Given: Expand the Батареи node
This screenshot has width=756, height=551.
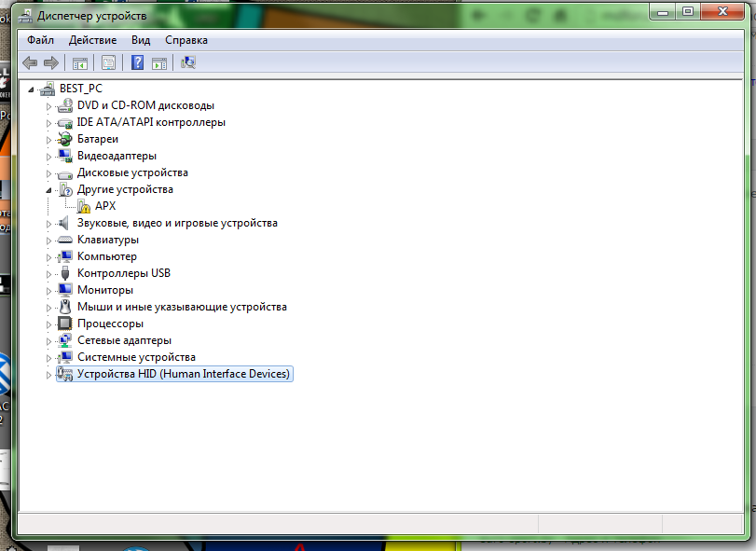Looking at the screenshot, I should coord(48,140).
